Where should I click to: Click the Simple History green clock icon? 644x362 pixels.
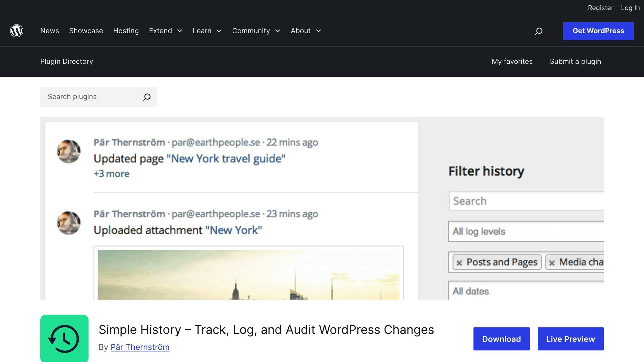[64, 338]
